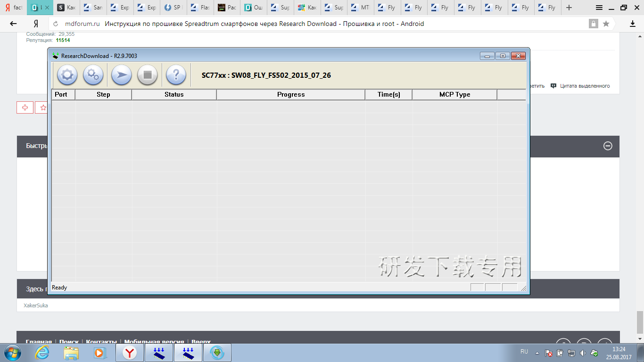Screen dimensions: 644x362
Task: Switch to the 'SP' browser tab
Action: pyautogui.click(x=173, y=8)
